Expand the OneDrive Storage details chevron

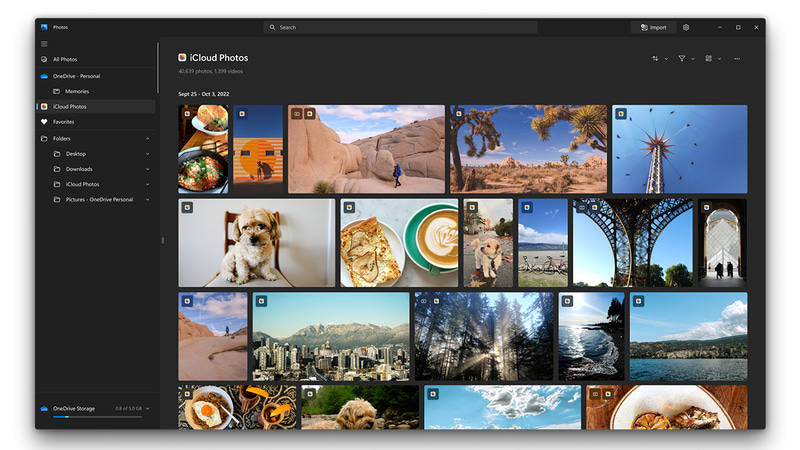coord(147,409)
